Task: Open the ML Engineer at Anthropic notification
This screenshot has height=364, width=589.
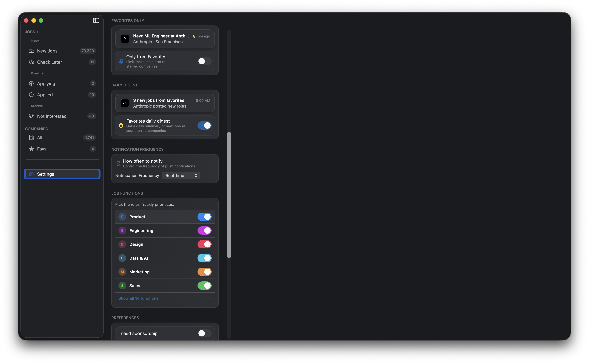Action: click(x=165, y=39)
